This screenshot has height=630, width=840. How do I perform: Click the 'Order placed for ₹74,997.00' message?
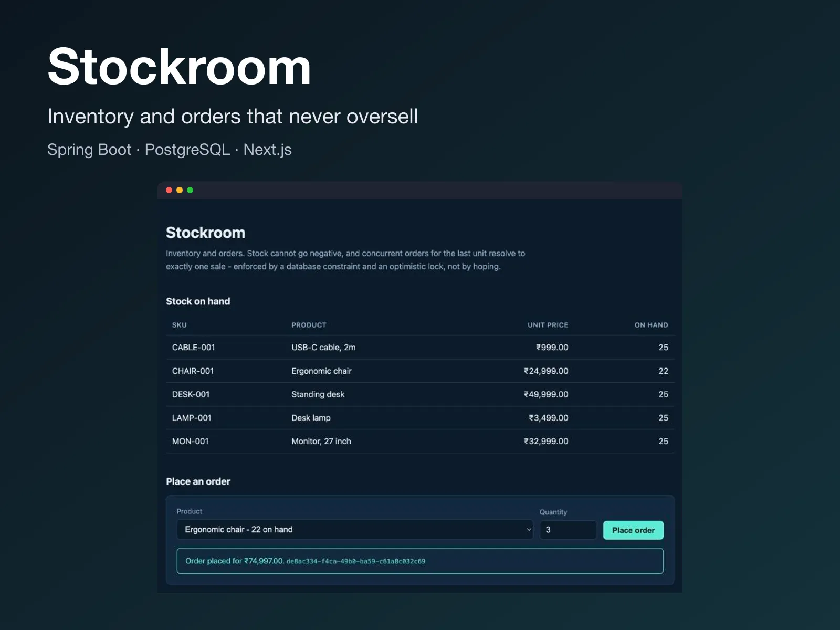235,561
